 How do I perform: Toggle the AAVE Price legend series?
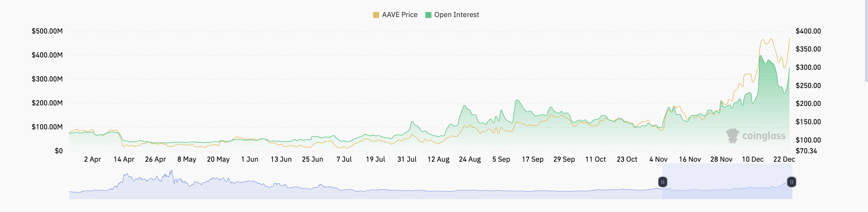pos(395,15)
